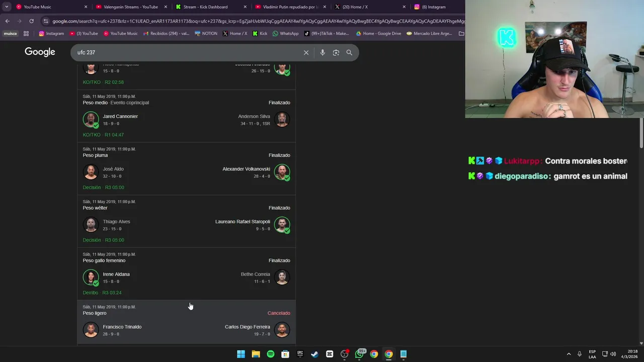This screenshot has width=644, height=362.
Task: Open Bethe Correia fighter name
Action: coord(256,274)
